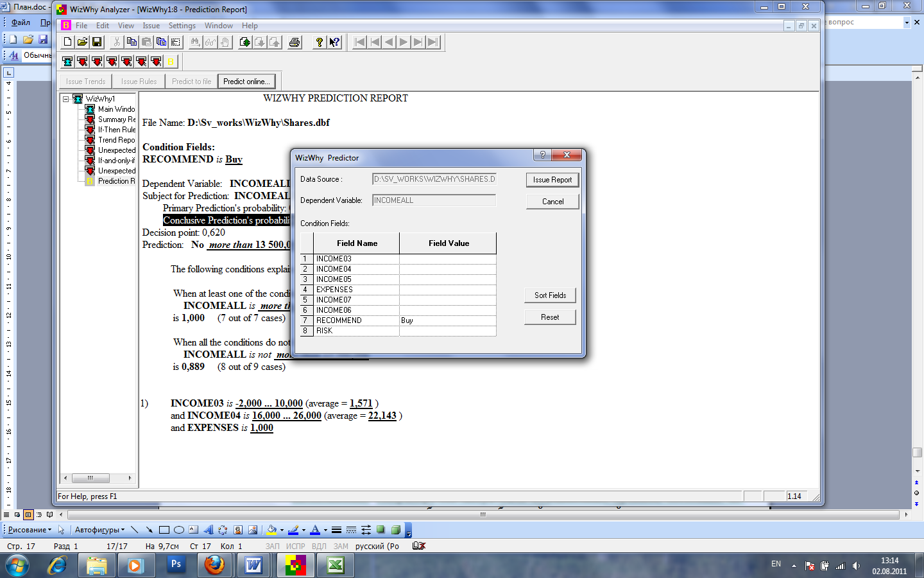Open the Автофигуры dropdown menu
Image resolution: width=924 pixels, height=578 pixels.
point(100,530)
